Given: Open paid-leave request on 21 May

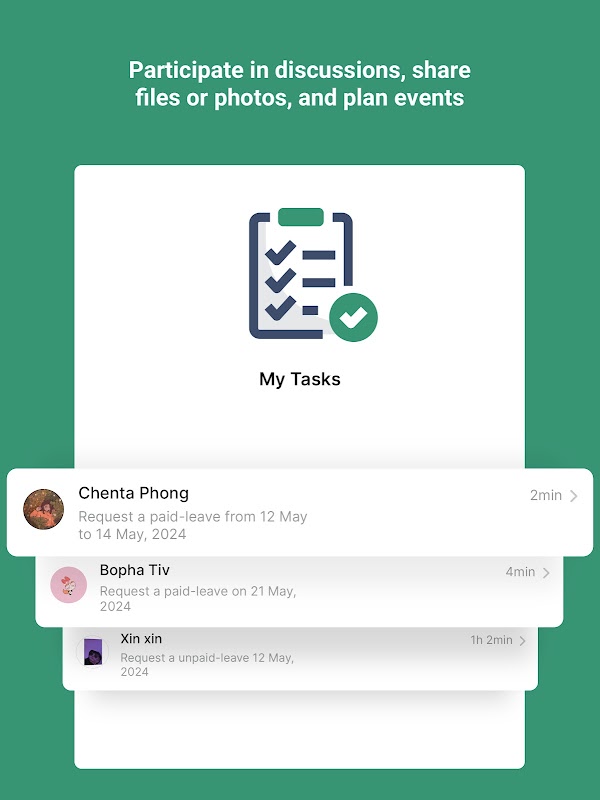Looking at the screenshot, I should pos(198,598).
